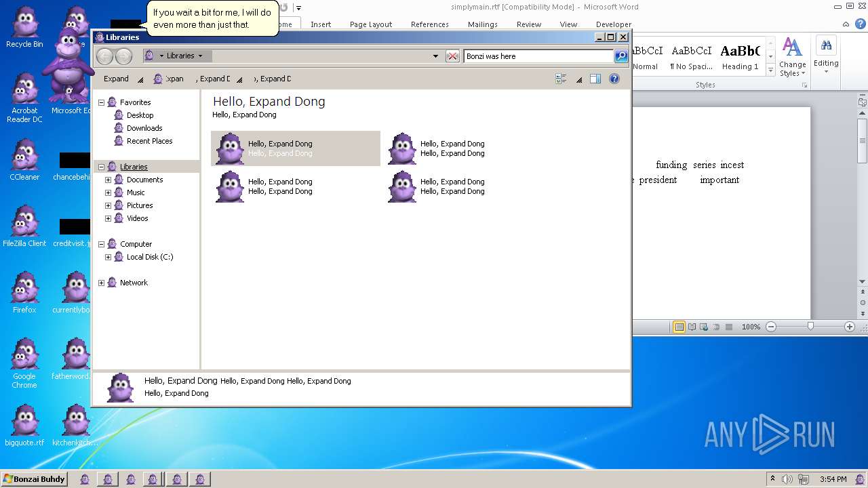Open the view options dropdown arrow in Libraries
The width and height of the screenshot is (868, 488).
pyautogui.click(x=579, y=79)
